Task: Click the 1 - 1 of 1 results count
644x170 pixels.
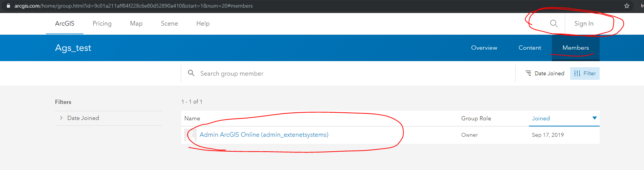Action: [192, 102]
